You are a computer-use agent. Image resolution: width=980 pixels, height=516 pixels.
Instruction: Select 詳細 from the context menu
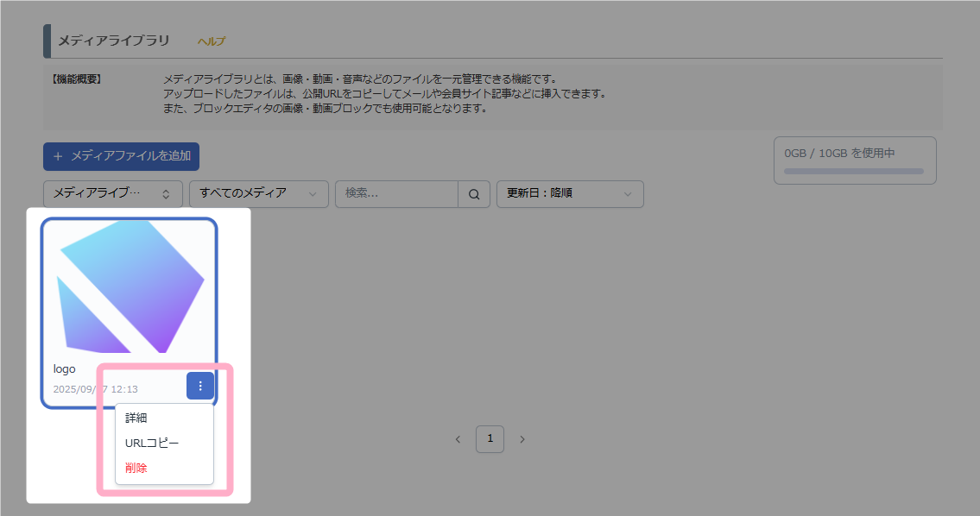click(136, 418)
